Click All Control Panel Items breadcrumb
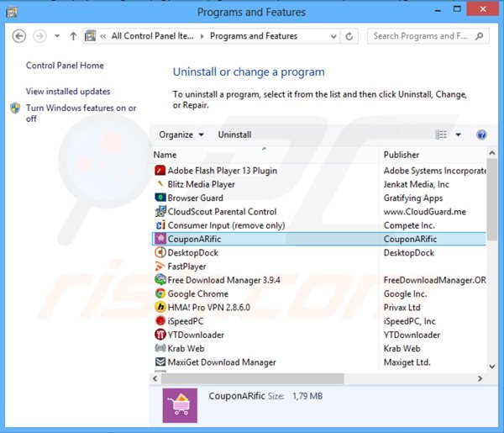Viewport: 504px width, 433px height. (x=152, y=36)
